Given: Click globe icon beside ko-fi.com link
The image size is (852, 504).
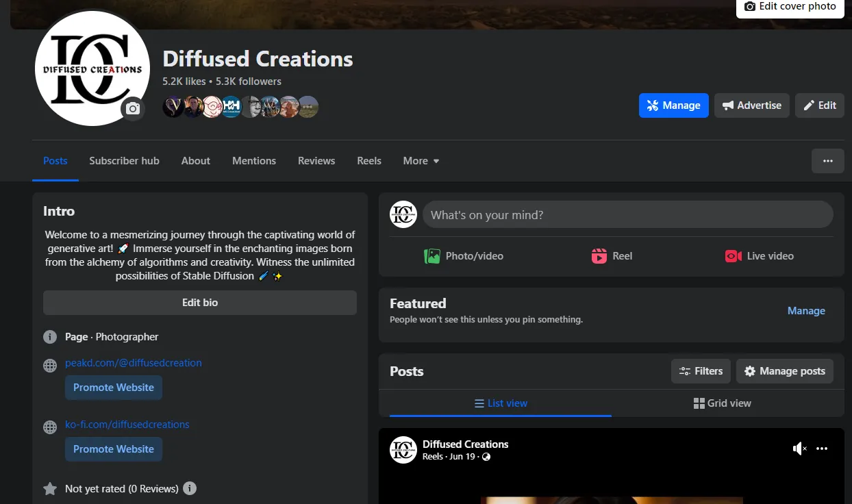Looking at the screenshot, I should pyautogui.click(x=50, y=427).
